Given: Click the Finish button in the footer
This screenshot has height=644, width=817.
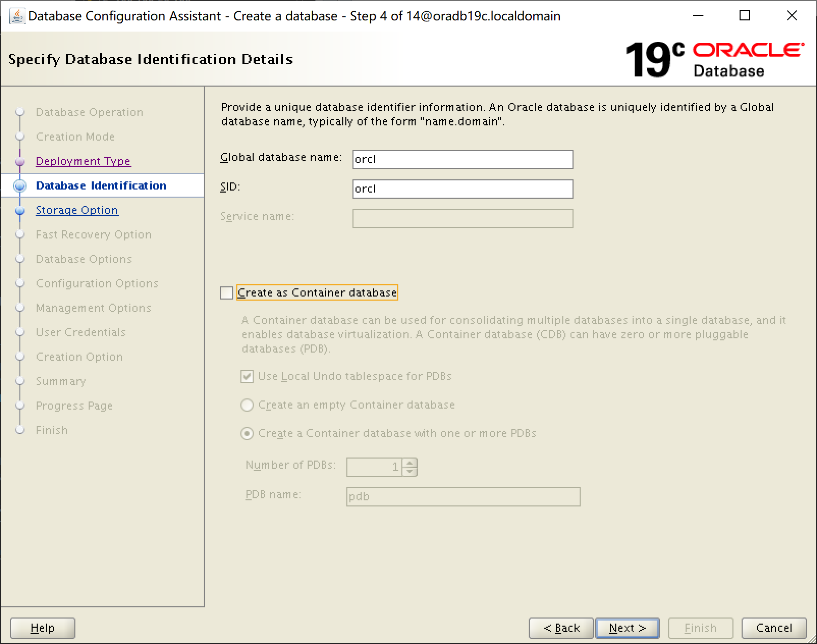Looking at the screenshot, I should pyautogui.click(x=701, y=628).
